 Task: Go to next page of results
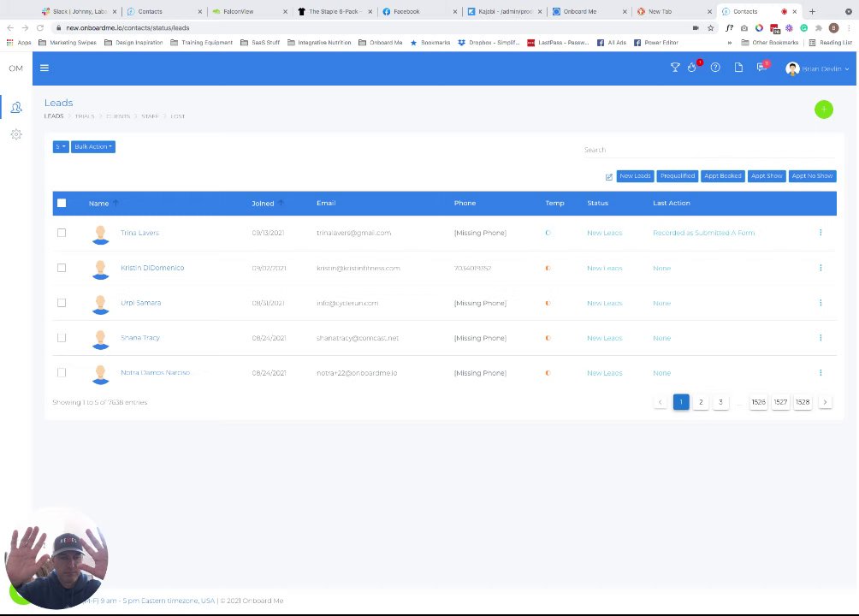[x=825, y=402]
